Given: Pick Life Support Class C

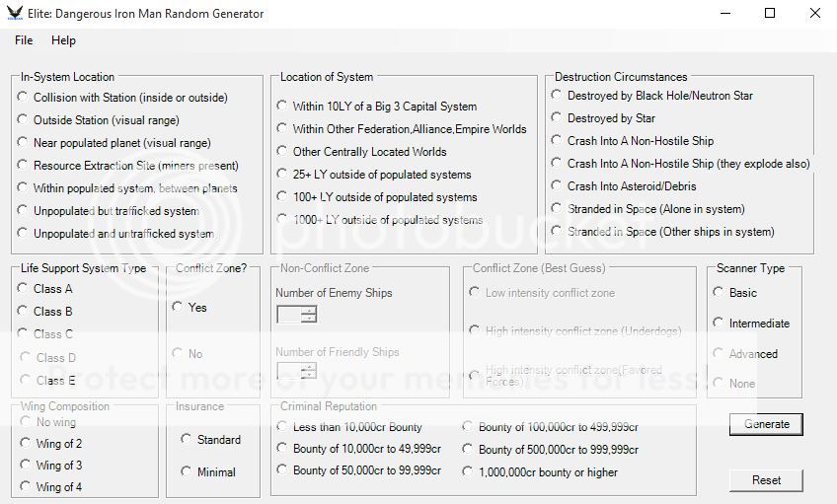Looking at the screenshot, I should (44, 334).
